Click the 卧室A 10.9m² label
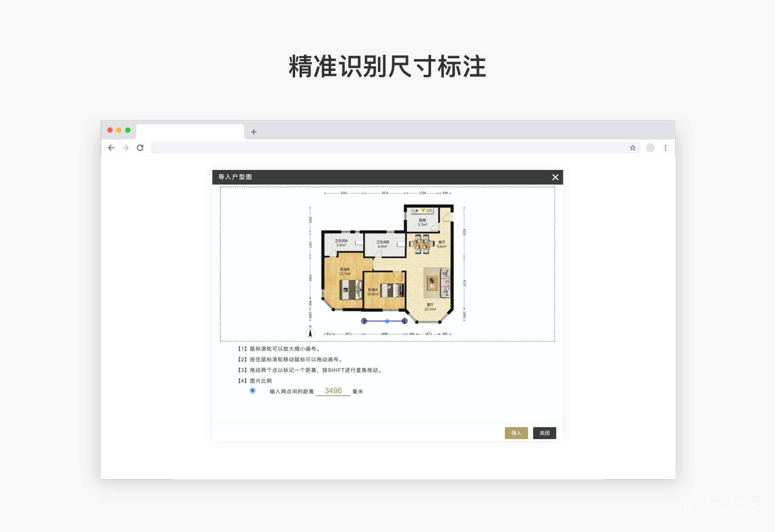Image resolution: width=775 pixels, height=532 pixels. 372,292
